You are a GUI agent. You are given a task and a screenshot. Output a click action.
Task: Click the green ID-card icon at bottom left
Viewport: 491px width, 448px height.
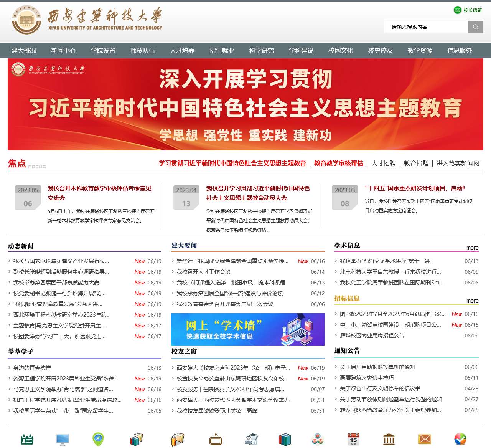click(x=27, y=439)
